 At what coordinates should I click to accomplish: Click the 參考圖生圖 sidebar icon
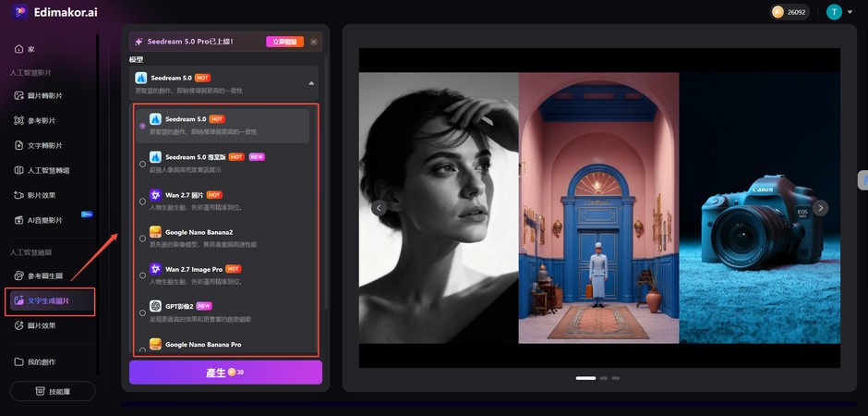(x=19, y=275)
